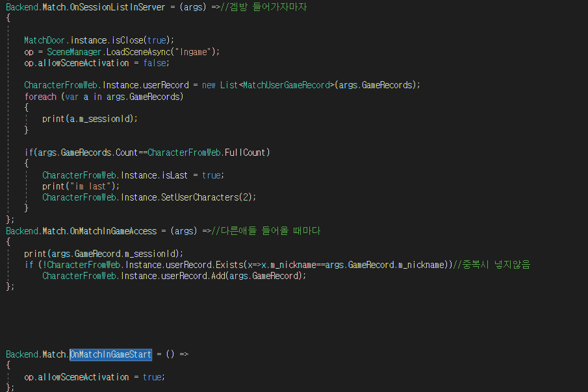The image size is (588, 392).
Task: Click SceneManager class name
Action: coord(74,52)
